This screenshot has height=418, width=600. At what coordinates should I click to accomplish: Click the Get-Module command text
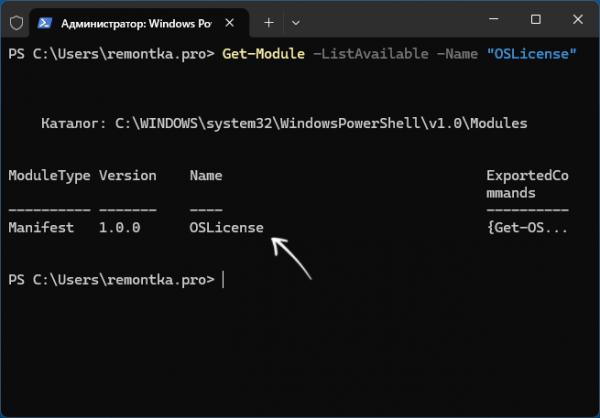[x=264, y=54]
